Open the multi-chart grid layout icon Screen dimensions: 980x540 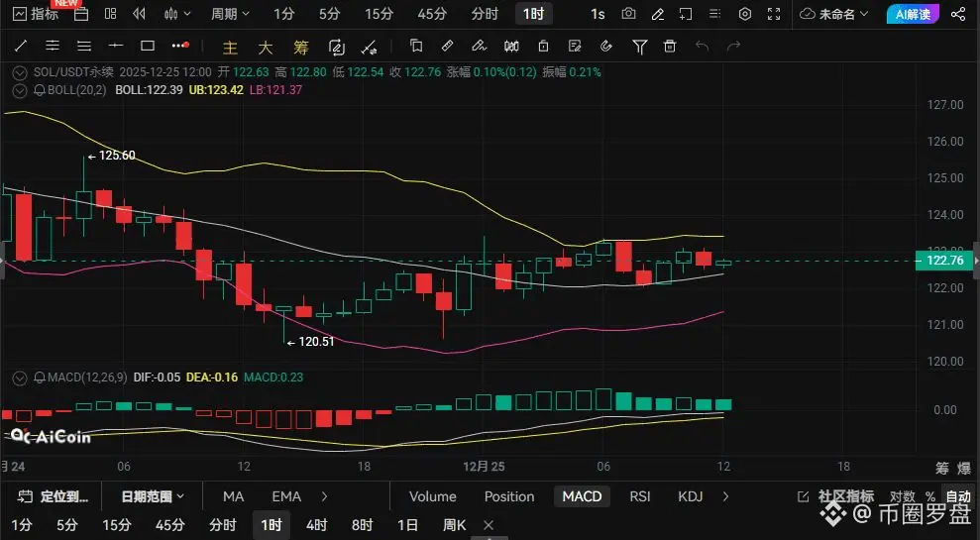[111, 14]
